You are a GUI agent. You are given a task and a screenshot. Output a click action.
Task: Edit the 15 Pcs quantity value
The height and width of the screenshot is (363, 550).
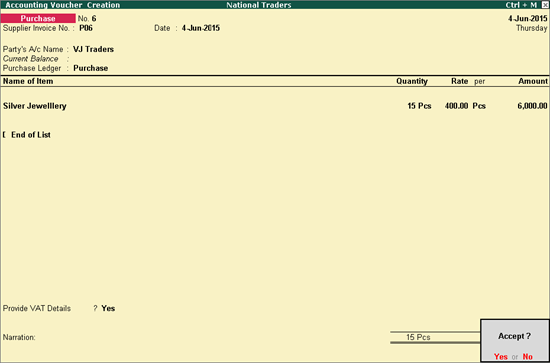(419, 106)
